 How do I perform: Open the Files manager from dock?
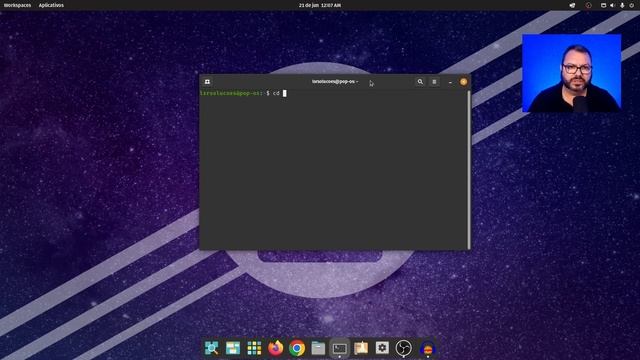[x=318, y=348]
